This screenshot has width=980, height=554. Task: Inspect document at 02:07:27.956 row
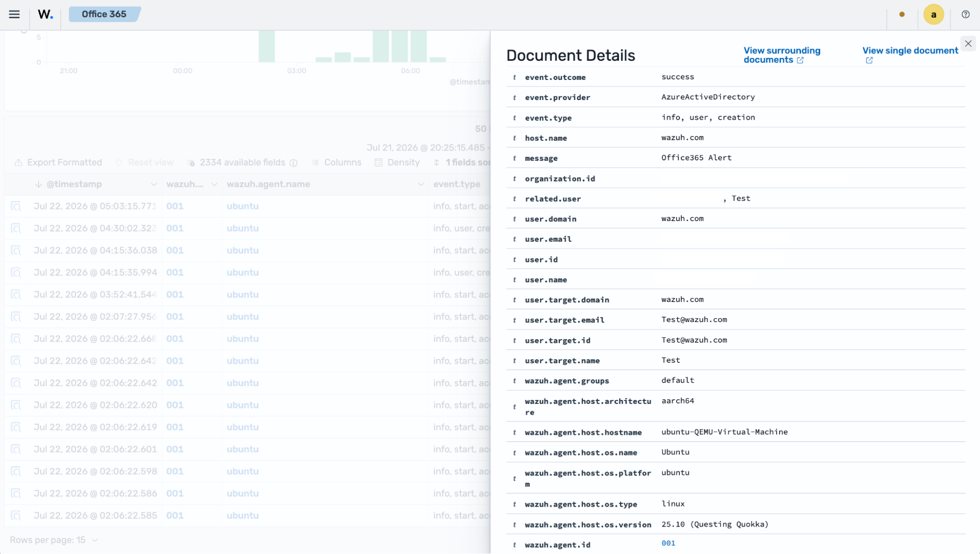[16, 317]
